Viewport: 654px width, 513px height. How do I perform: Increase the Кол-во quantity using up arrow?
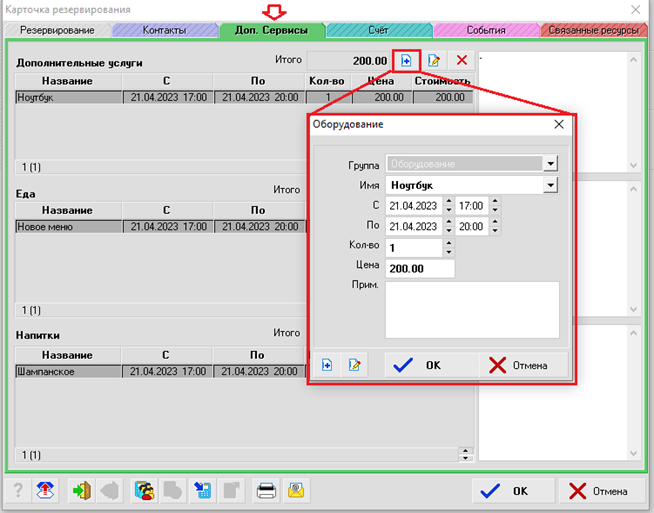pyautogui.click(x=449, y=243)
